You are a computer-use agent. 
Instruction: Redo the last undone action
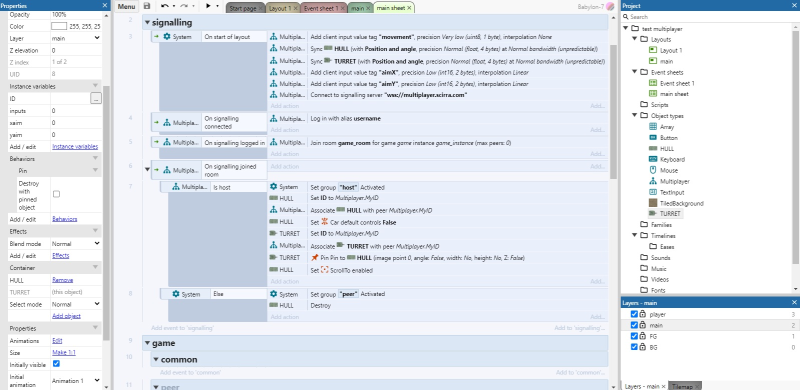pos(184,6)
